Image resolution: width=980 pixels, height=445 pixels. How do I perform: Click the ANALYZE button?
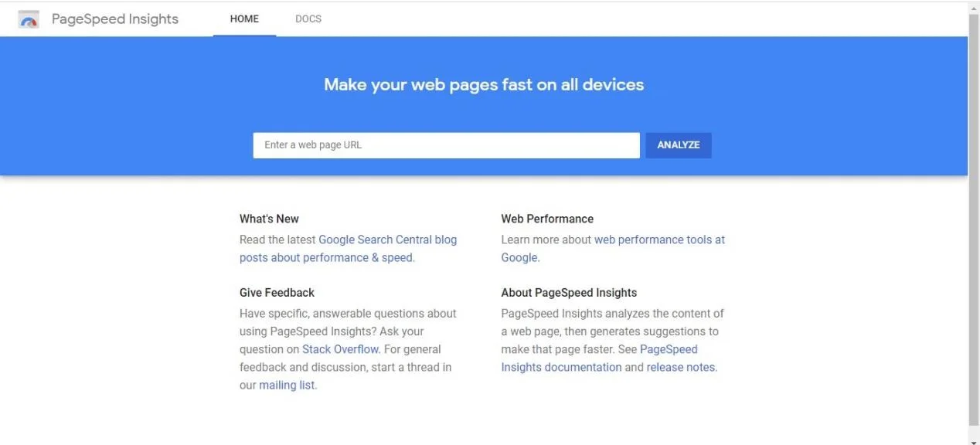click(679, 145)
